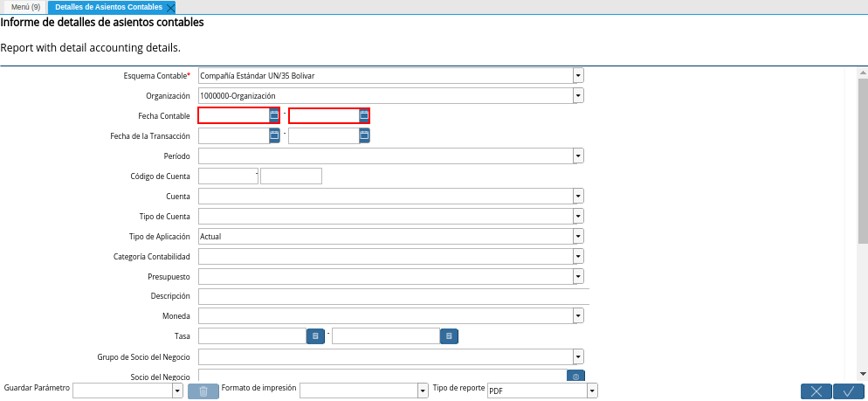The image size is (868, 401).
Task: Open the Guardar Parámetro dropdown
Action: tap(177, 391)
